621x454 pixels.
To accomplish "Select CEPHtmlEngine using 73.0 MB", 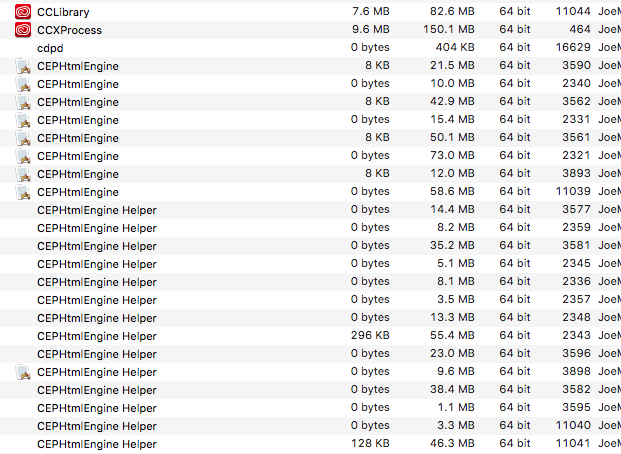I will [x=310, y=156].
